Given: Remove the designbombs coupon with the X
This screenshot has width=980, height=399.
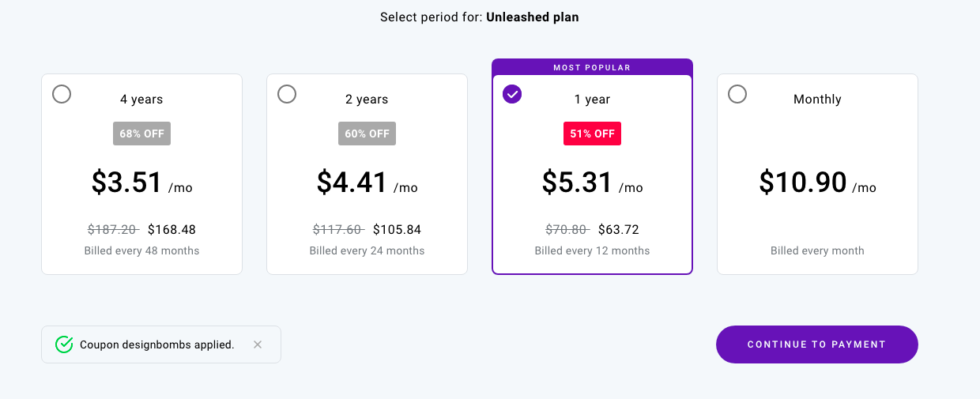Looking at the screenshot, I should [258, 344].
